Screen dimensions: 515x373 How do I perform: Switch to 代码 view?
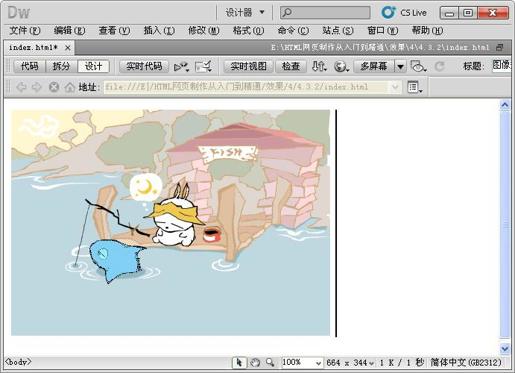pyautogui.click(x=29, y=66)
